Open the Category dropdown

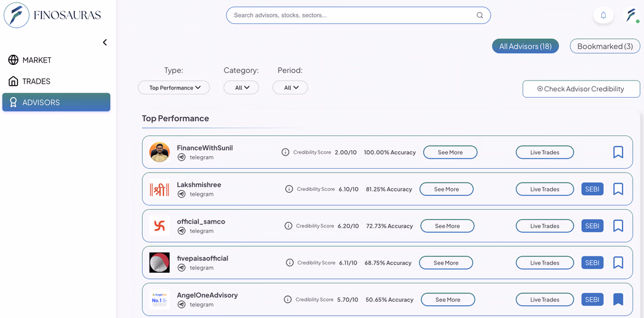click(x=241, y=88)
